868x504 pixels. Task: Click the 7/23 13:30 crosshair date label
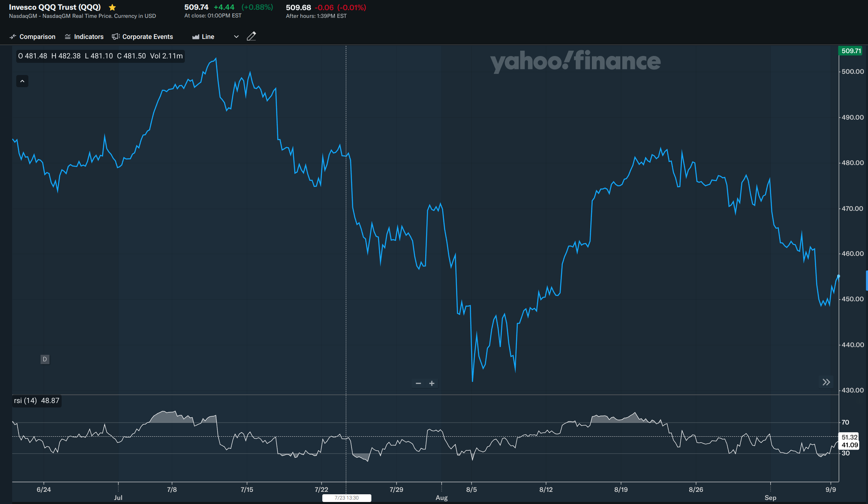click(347, 498)
